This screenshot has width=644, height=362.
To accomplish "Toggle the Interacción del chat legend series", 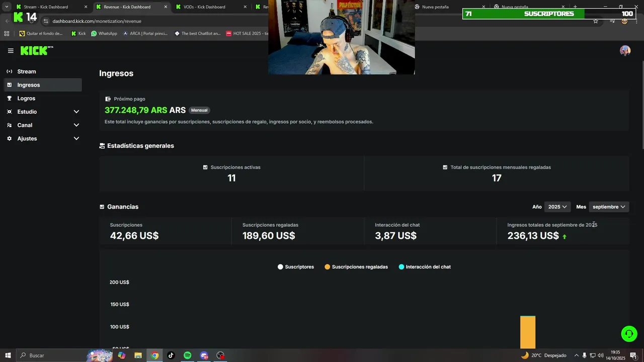I will tap(425, 267).
